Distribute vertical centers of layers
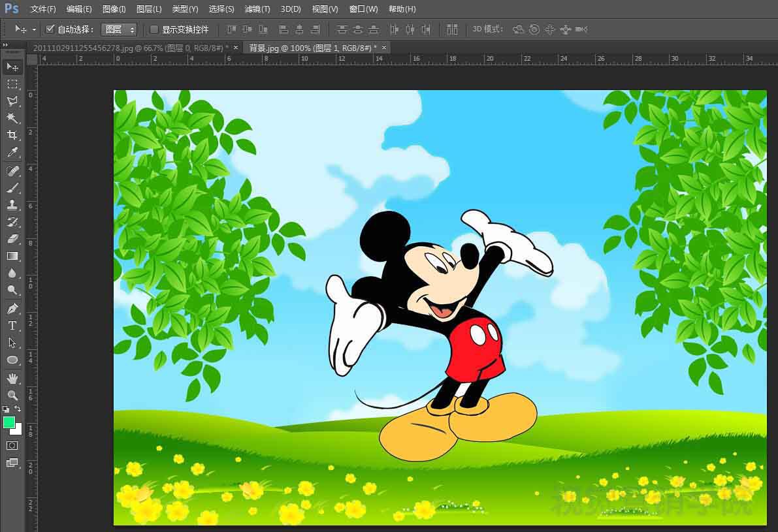778x532 pixels. pos(358,29)
